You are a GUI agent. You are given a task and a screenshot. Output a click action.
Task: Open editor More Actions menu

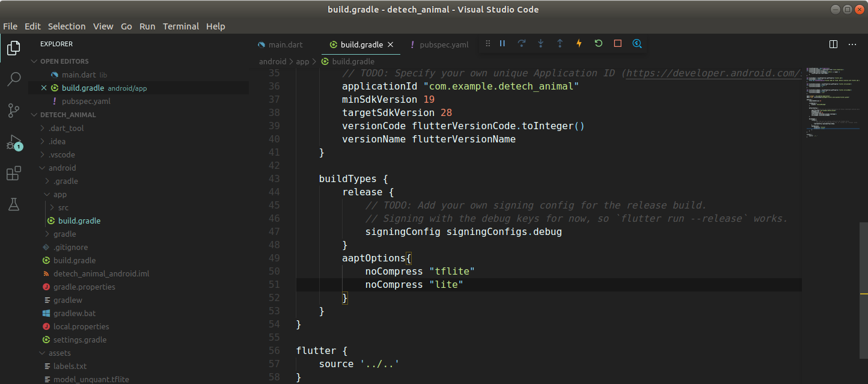tap(852, 44)
